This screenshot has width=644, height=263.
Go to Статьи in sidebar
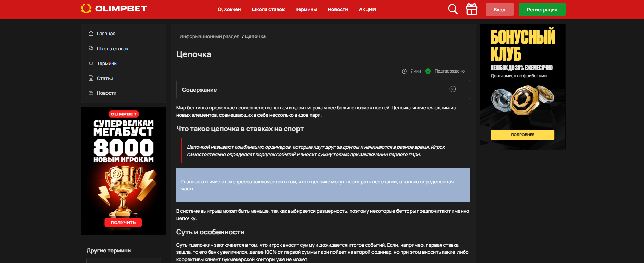pos(105,78)
